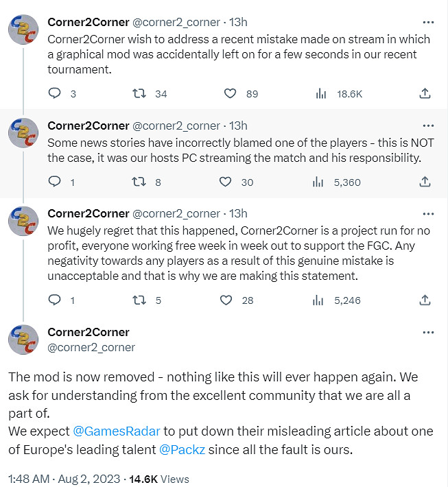Open the @GamesRadar mention link
The image size is (448, 487).
(x=117, y=431)
